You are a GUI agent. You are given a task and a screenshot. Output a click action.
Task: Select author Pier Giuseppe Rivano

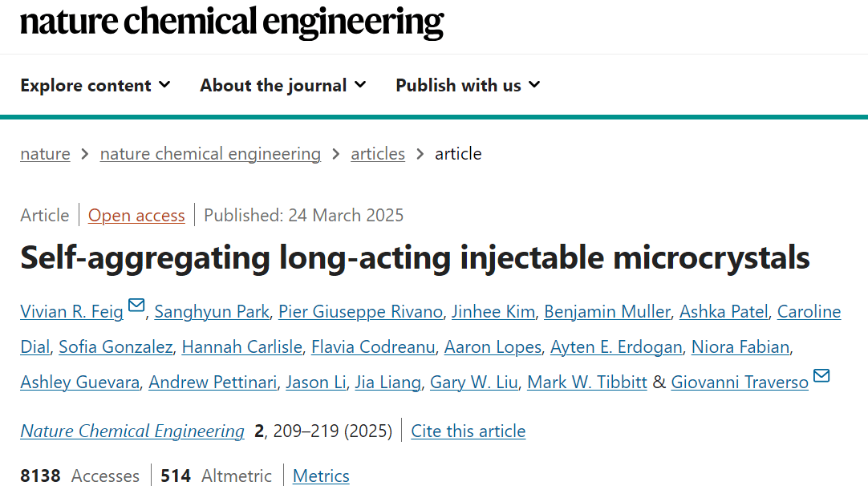point(361,311)
